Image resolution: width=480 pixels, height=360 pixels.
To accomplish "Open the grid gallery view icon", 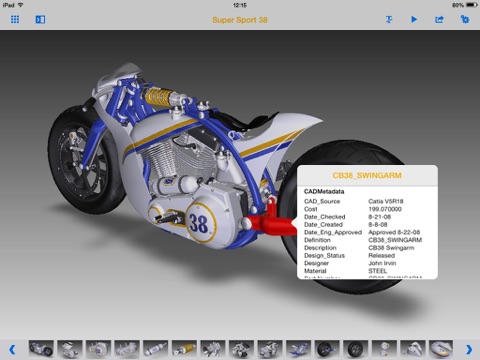I will click(15, 19).
